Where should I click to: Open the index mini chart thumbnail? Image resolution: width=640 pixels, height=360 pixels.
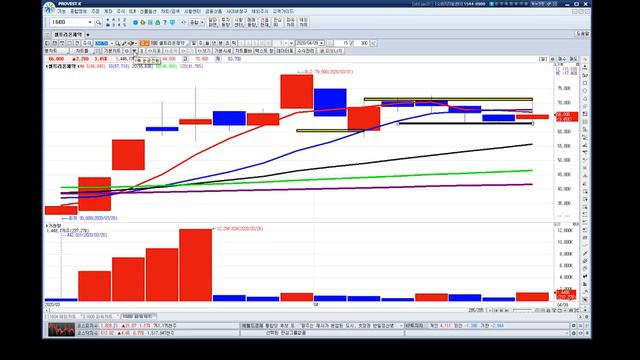61,329
